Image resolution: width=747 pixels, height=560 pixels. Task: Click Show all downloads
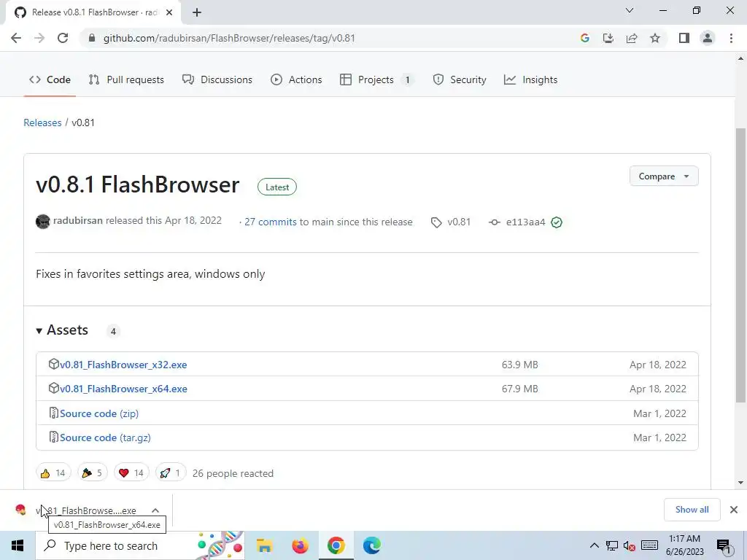tap(692, 510)
